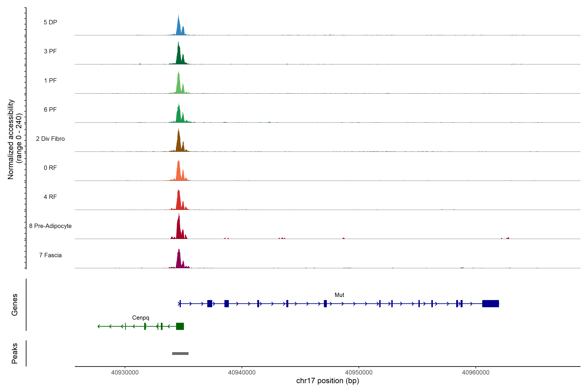Screen dimensions: 588x392
Task: Click the green Cenpq large exon block
Action: (180, 326)
